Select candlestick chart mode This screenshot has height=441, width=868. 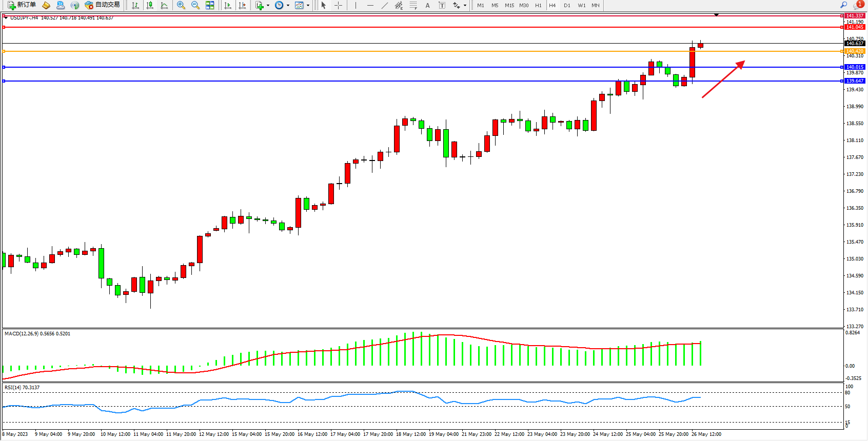point(150,5)
